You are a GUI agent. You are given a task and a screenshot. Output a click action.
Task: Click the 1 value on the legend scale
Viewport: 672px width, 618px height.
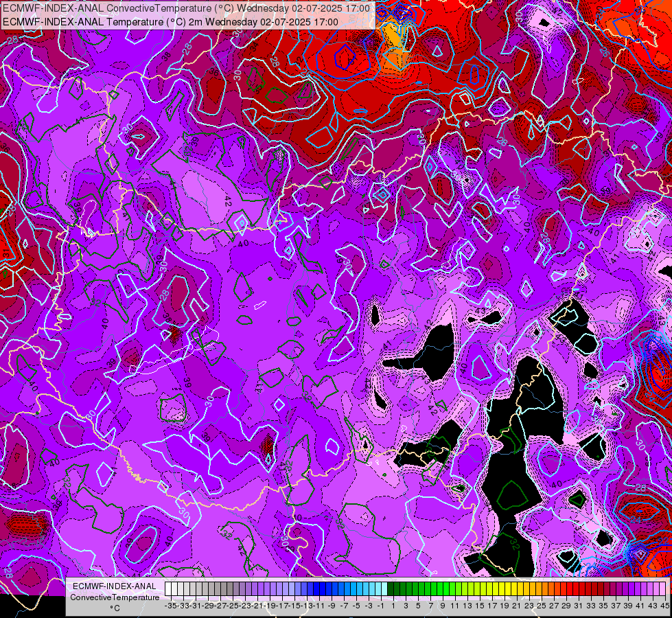[x=393, y=606]
